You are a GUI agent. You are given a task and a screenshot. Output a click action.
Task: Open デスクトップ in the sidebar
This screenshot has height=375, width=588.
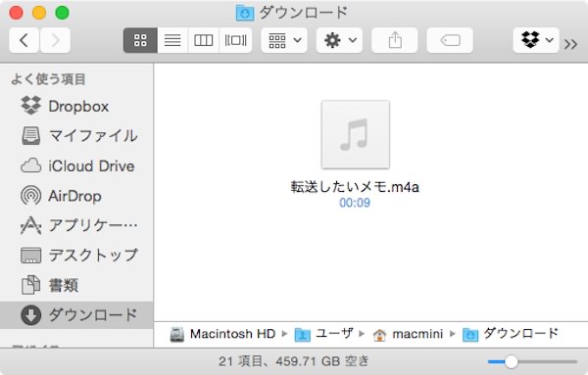tap(76, 256)
